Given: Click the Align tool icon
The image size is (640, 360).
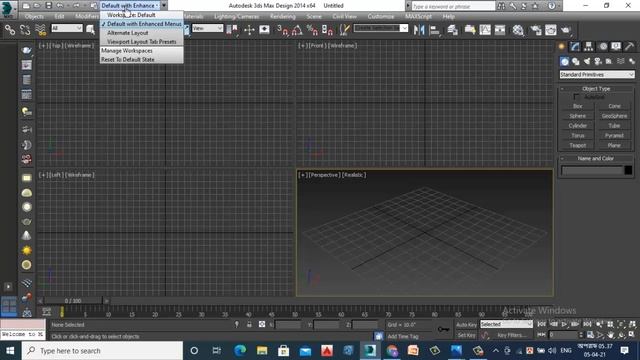Looking at the screenshot, I should point(435,30).
